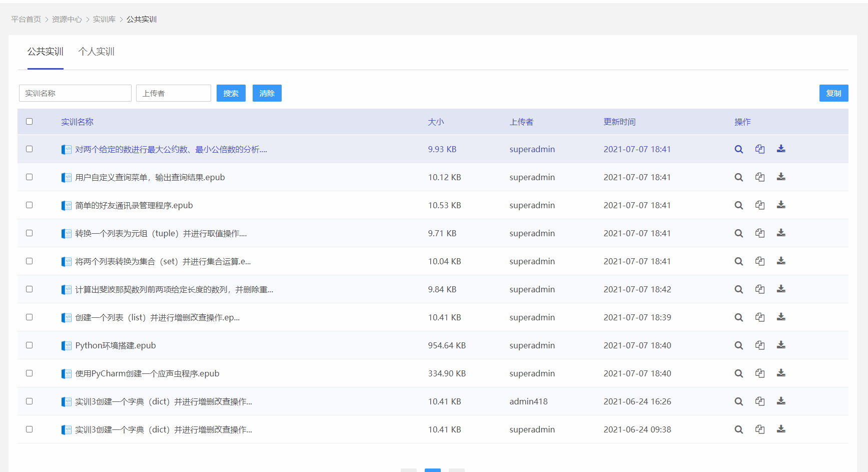Click the blue 复制 button

click(833, 93)
